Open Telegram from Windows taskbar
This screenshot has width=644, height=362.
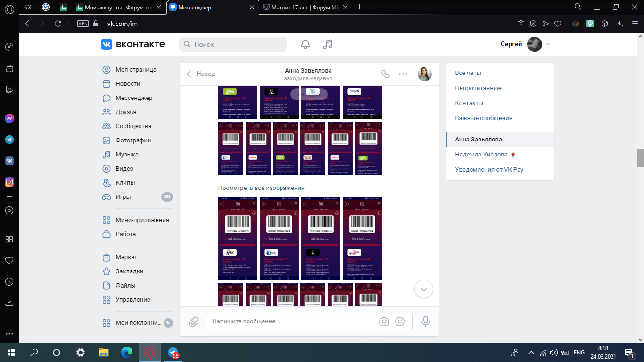173,352
